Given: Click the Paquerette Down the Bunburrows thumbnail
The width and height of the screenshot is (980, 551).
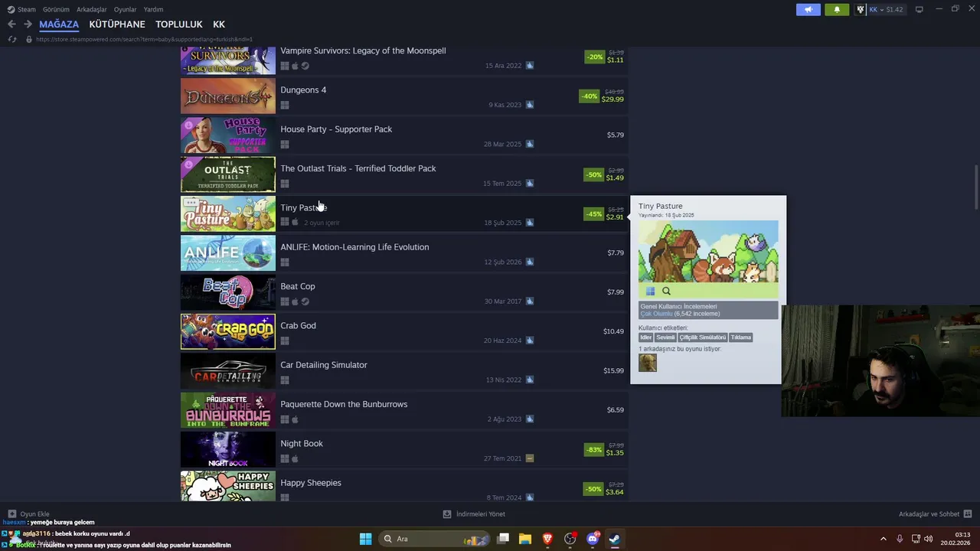Looking at the screenshot, I should (x=228, y=410).
